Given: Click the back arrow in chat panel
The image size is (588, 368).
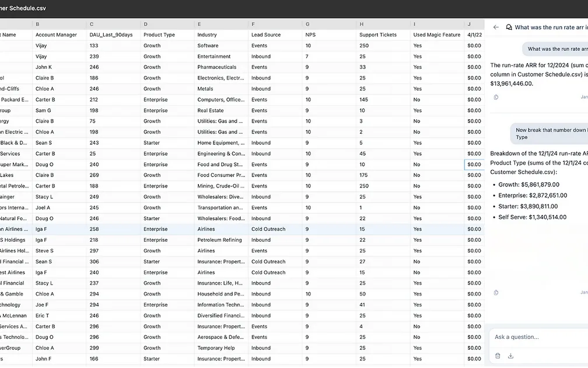Looking at the screenshot, I should (x=496, y=27).
